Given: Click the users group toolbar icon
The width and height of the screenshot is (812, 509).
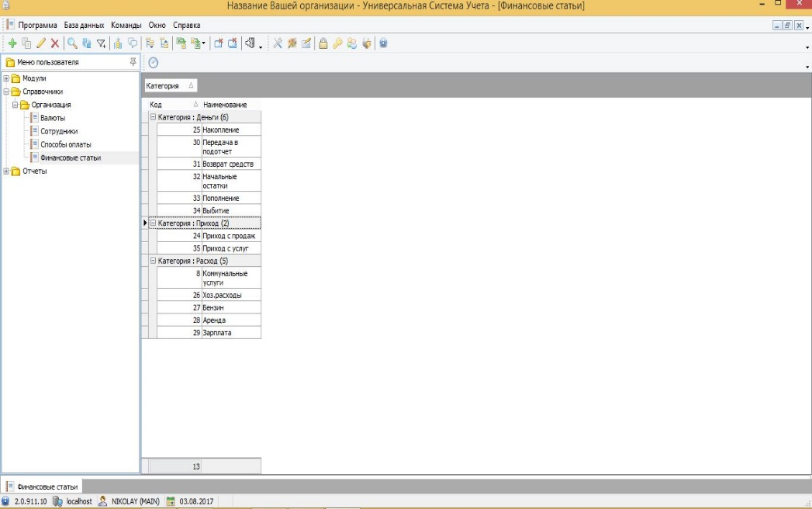Looking at the screenshot, I should pyautogui.click(x=352, y=43).
